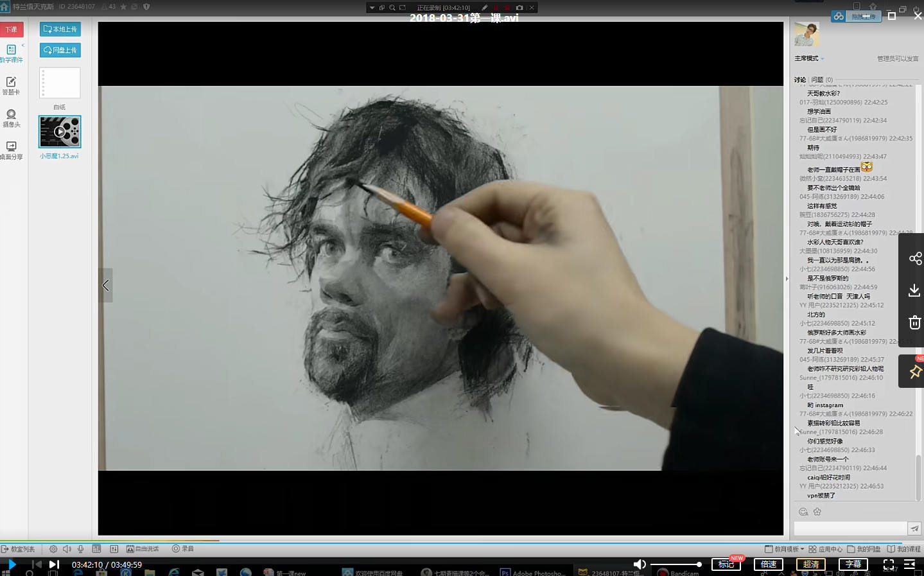The height and width of the screenshot is (576, 924).
Task: Click the video volume slider
Action: tap(676, 564)
